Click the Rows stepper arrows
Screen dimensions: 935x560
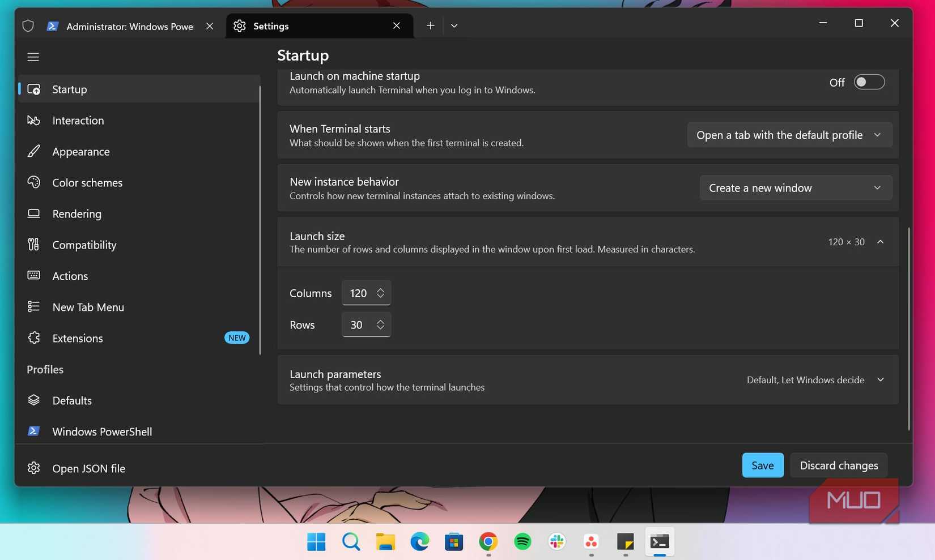pyautogui.click(x=380, y=324)
